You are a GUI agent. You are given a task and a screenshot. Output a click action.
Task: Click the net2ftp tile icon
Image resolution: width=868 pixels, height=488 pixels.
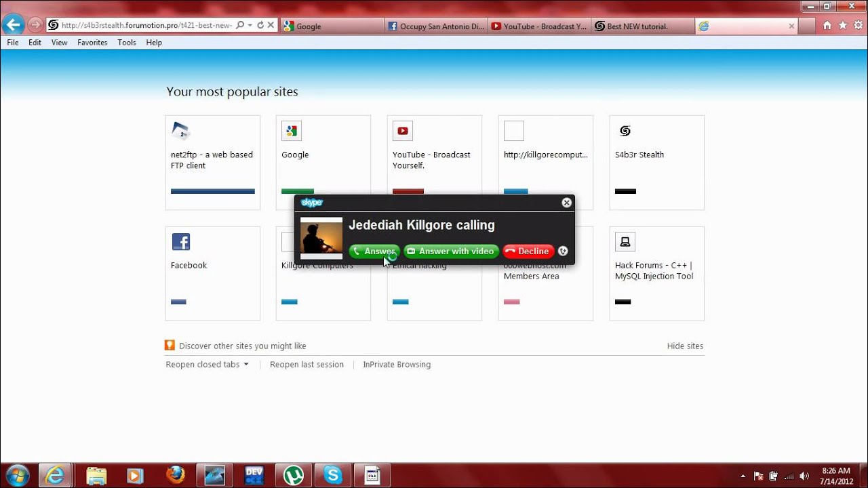tap(180, 131)
